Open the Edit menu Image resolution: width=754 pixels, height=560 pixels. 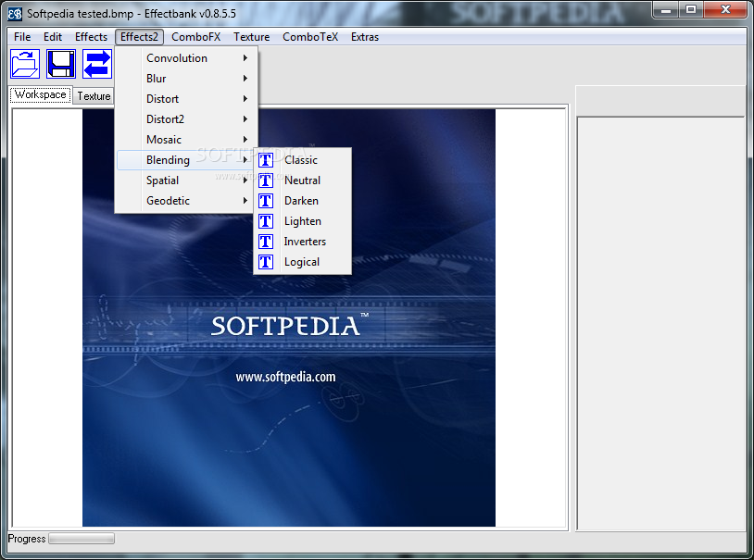click(x=53, y=37)
